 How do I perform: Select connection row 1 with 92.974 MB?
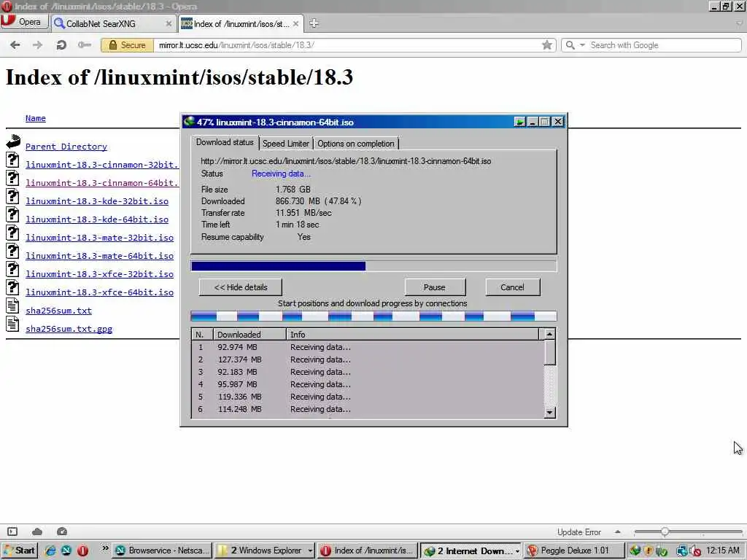click(x=368, y=347)
